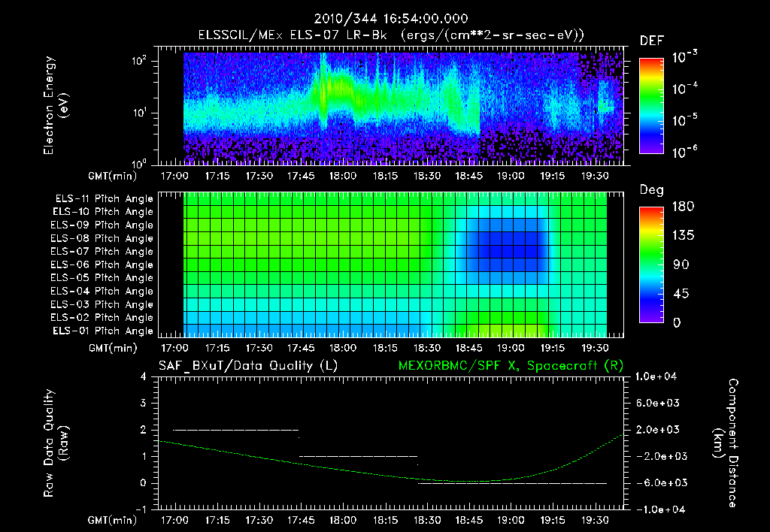Click the dark blue pitch angle region near 18:55
The width and height of the screenshot is (770, 532).
click(x=506, y=246)
